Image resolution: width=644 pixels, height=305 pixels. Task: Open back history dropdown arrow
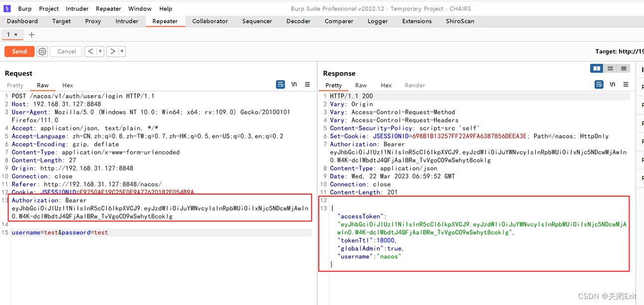[x=100, y=51]
